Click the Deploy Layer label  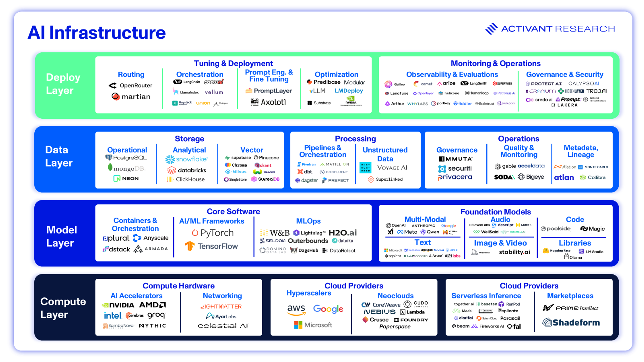coord(63,84)
